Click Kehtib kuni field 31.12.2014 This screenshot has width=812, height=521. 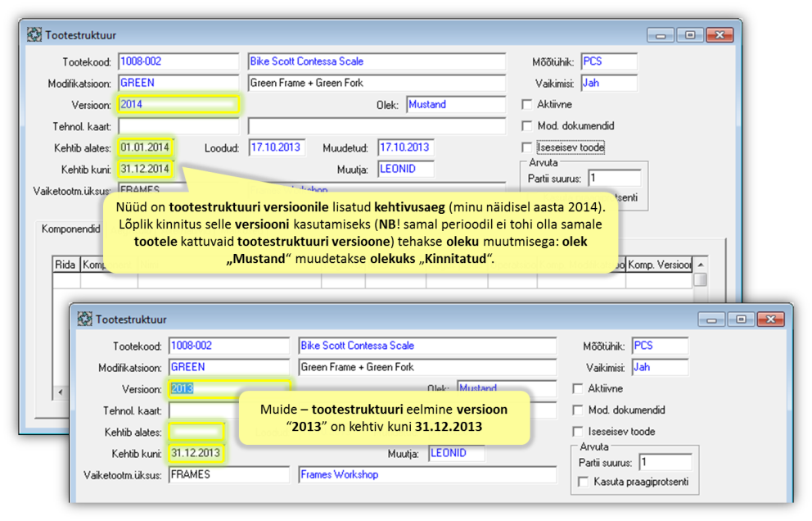(145, 169)
